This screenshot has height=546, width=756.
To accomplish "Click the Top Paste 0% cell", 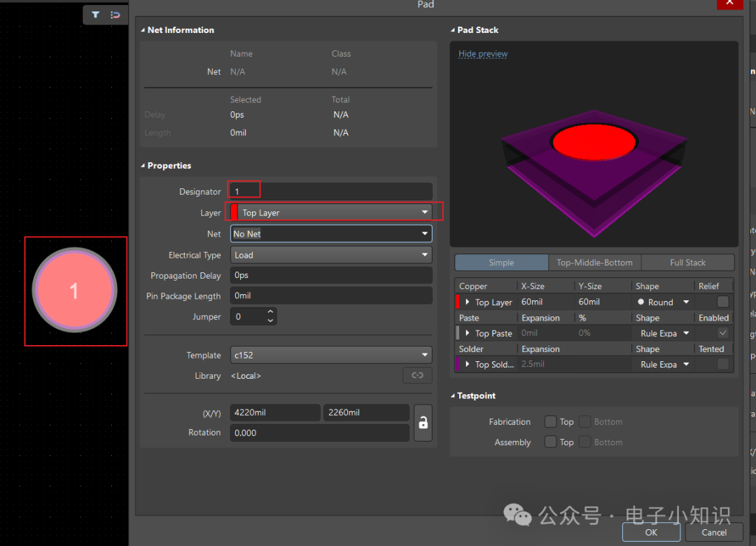I will pyautogui.click(x=603, y=332).
